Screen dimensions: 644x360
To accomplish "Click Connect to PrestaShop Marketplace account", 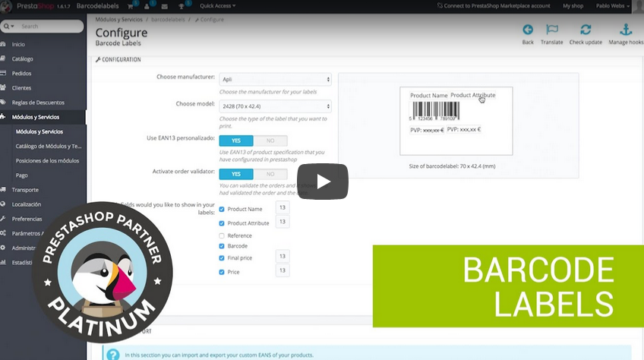I will coord(494,6).
